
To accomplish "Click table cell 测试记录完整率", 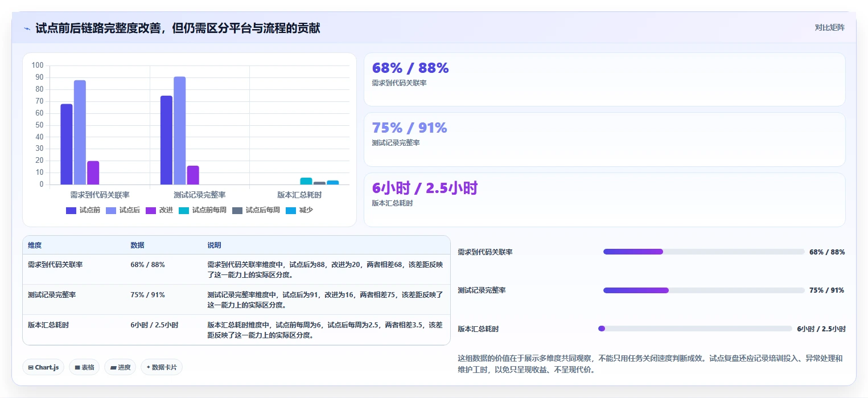I will coord(52,295).
